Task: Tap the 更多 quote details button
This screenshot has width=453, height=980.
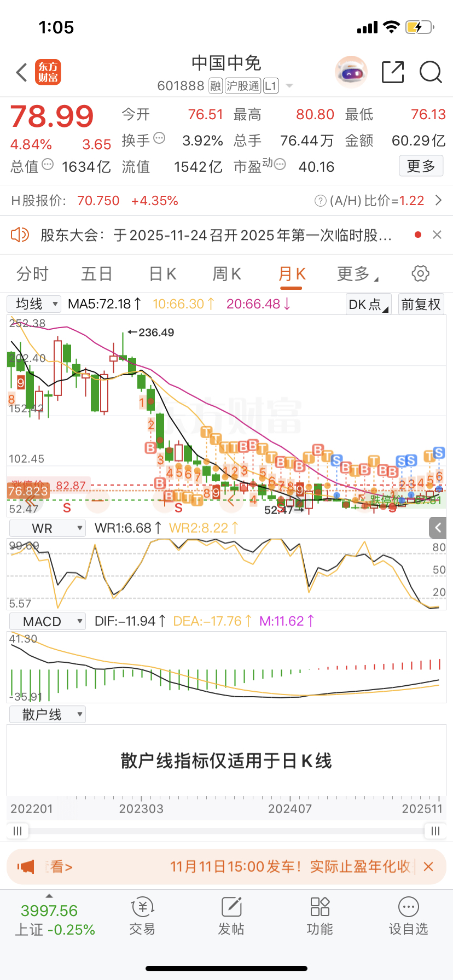Action: tap(421, 166)
